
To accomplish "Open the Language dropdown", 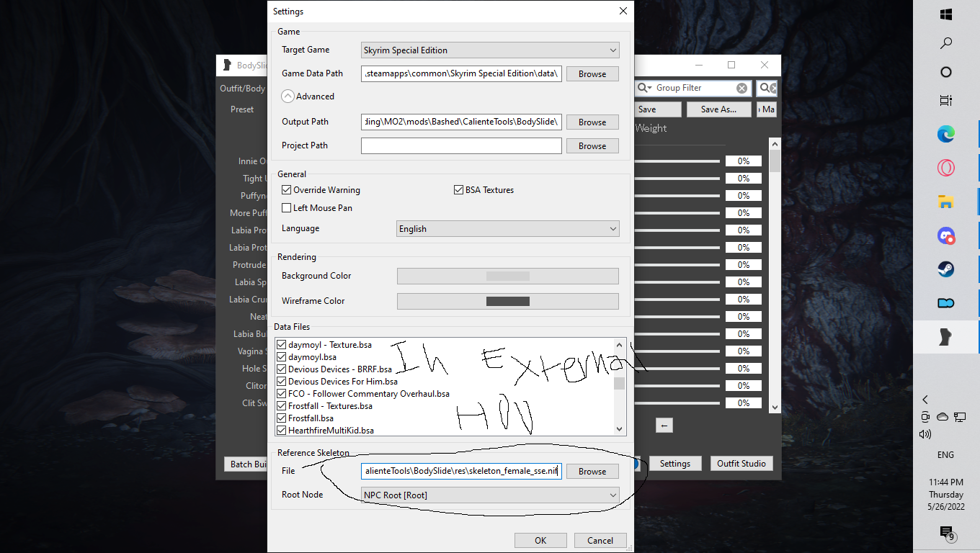I will [x=508, y=229].
